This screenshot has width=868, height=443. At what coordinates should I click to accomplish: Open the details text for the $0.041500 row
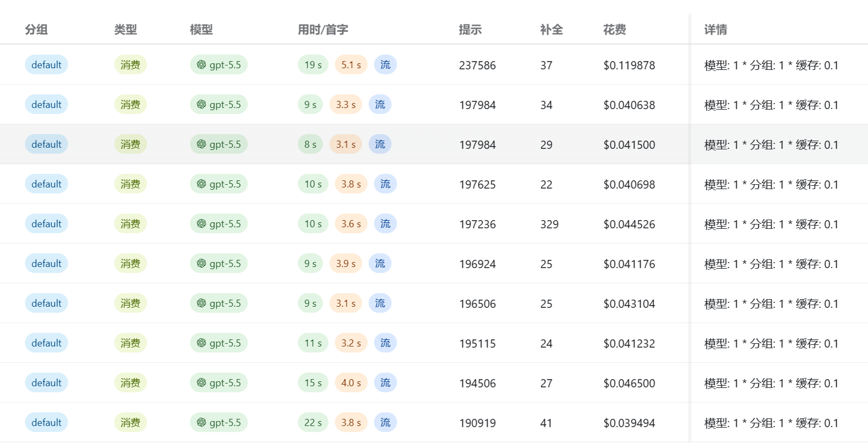click(771, 144)
